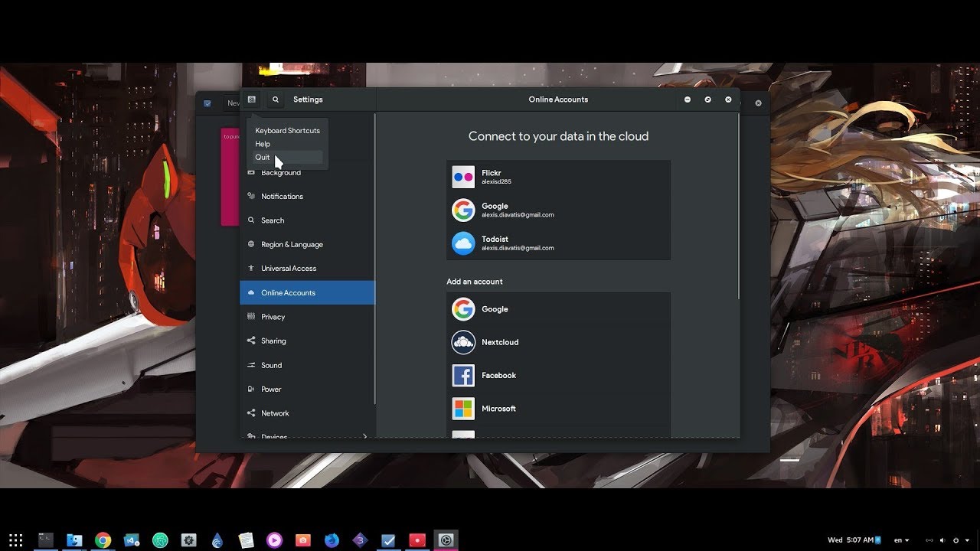Open the Settings search button
Screen dimensions: 980x551
276,99
